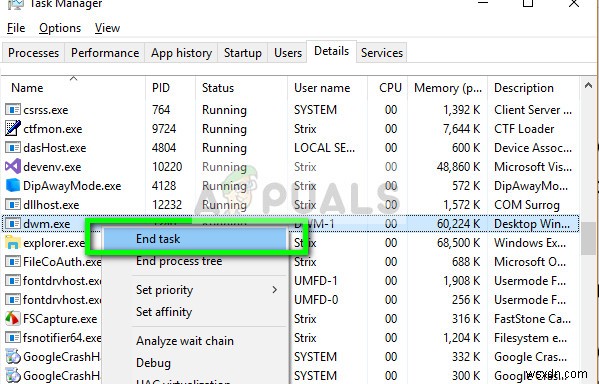Click the Filesystem e... description

(530, 338)
